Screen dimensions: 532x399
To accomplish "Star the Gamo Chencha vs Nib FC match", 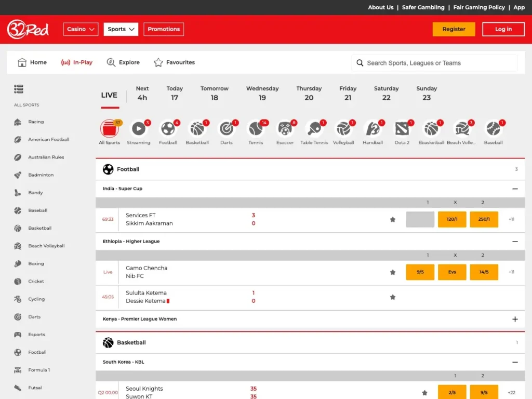I will pos(393,272).
